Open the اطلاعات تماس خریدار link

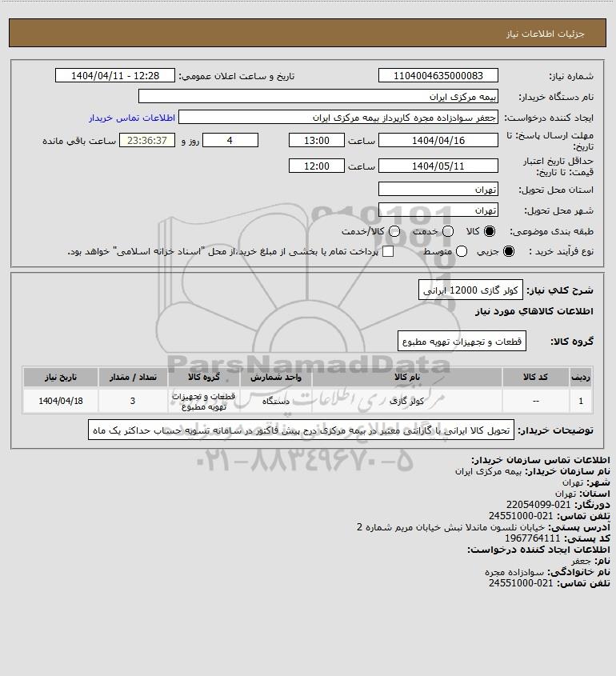132,118
